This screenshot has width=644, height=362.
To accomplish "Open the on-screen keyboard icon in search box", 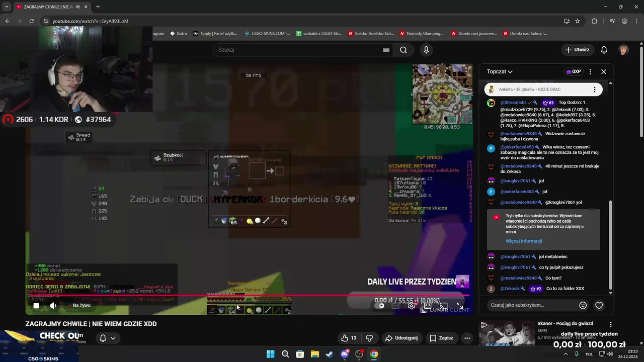I will click(386, 50).
